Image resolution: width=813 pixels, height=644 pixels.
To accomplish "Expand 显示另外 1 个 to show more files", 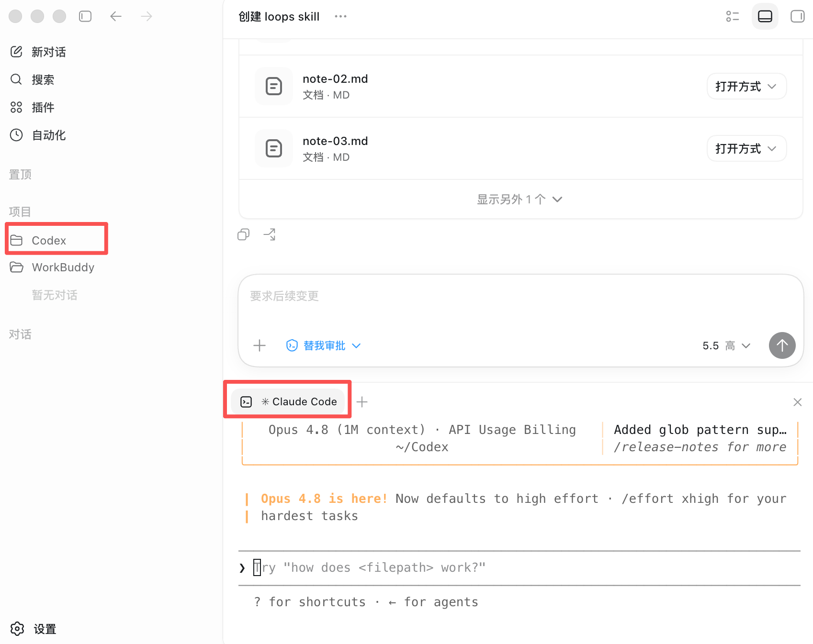I will 519,199.
